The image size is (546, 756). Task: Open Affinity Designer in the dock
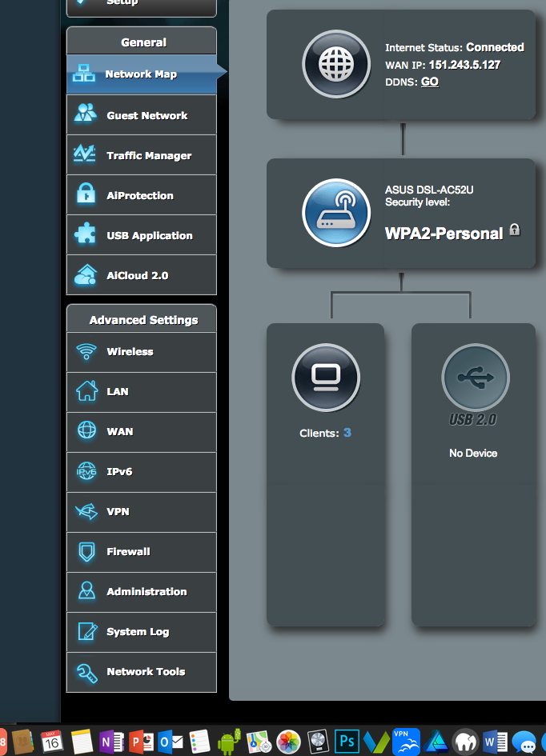coord(436,742)
